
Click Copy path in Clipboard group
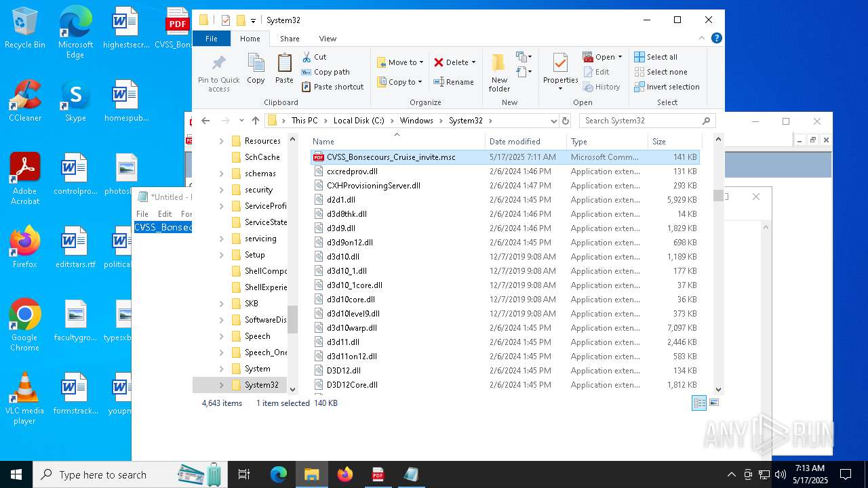tap(325, 72)
